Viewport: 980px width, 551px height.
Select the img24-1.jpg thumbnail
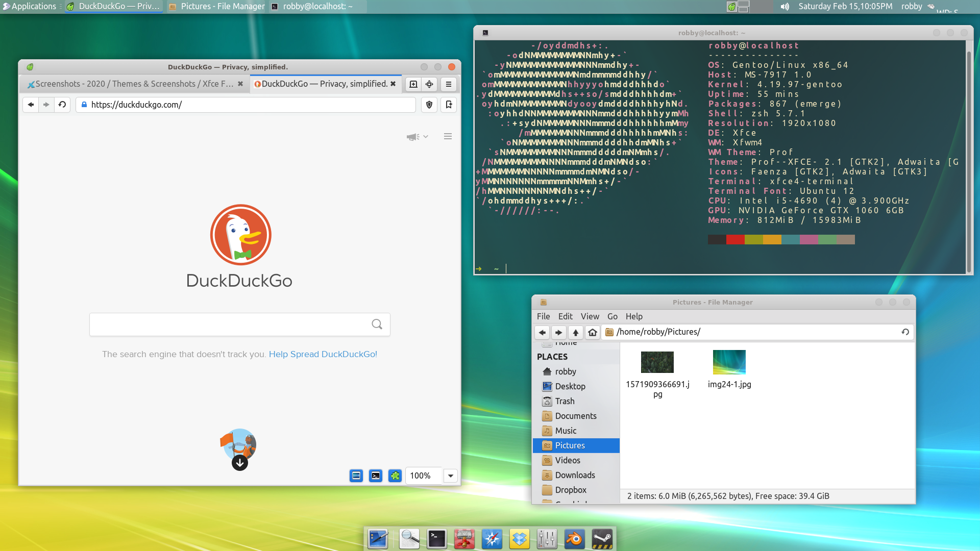pos(729,362)
